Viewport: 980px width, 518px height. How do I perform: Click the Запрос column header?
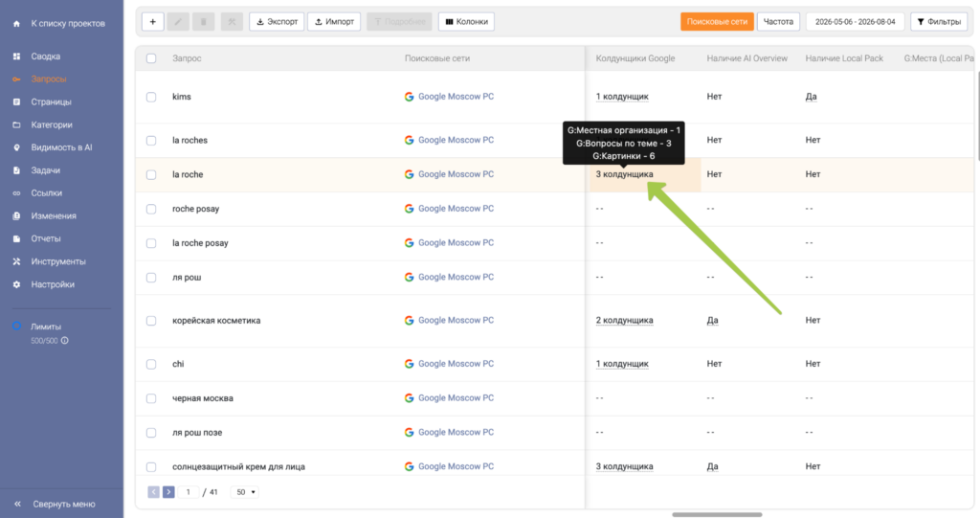187,58
